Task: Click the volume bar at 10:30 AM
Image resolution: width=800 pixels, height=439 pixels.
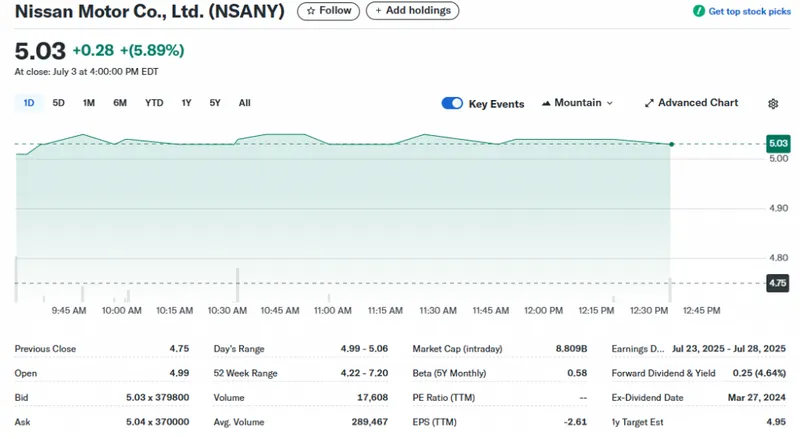Action: [237, 284]
